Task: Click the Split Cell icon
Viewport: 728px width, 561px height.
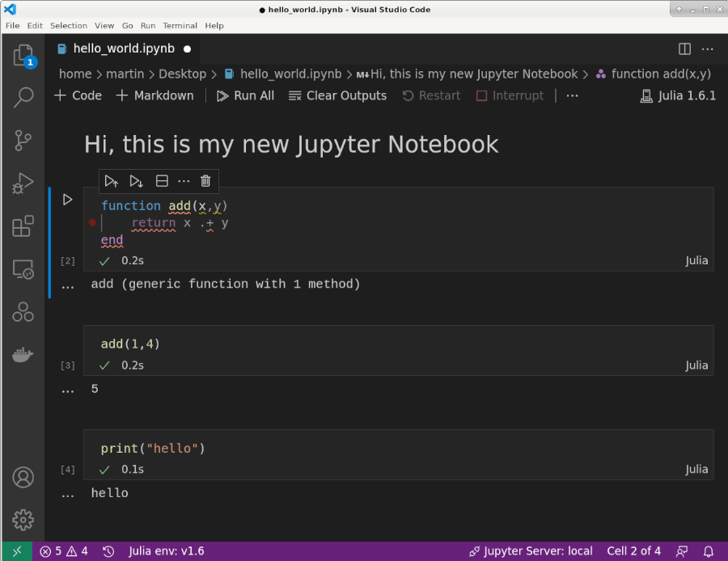Action: pyautogui.click(x=162, y=181)
